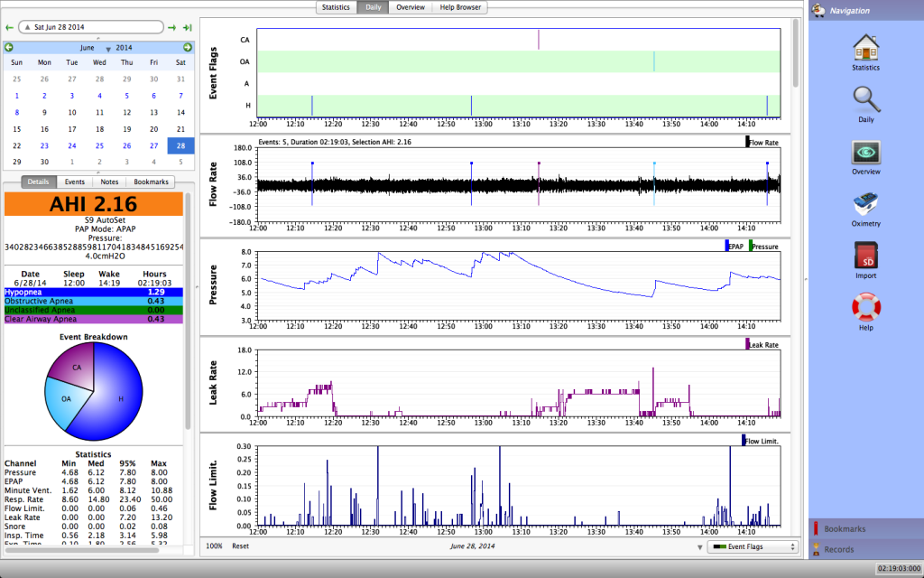Image resolution: width=924 pixels, height=578 pixels.
Task: Jump to the latest day using arrow-to-bar icon
Action: click(187, 28)
